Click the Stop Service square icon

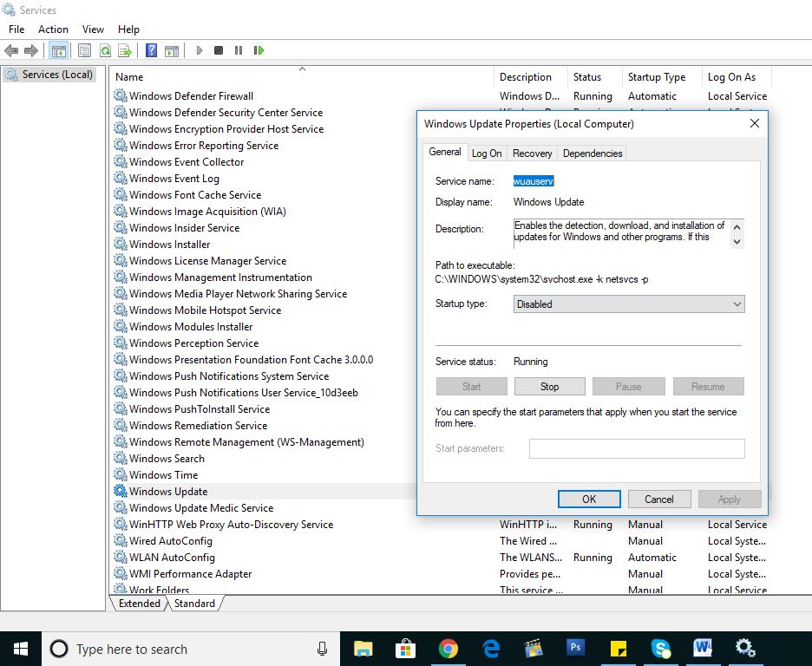coord(219,50)
